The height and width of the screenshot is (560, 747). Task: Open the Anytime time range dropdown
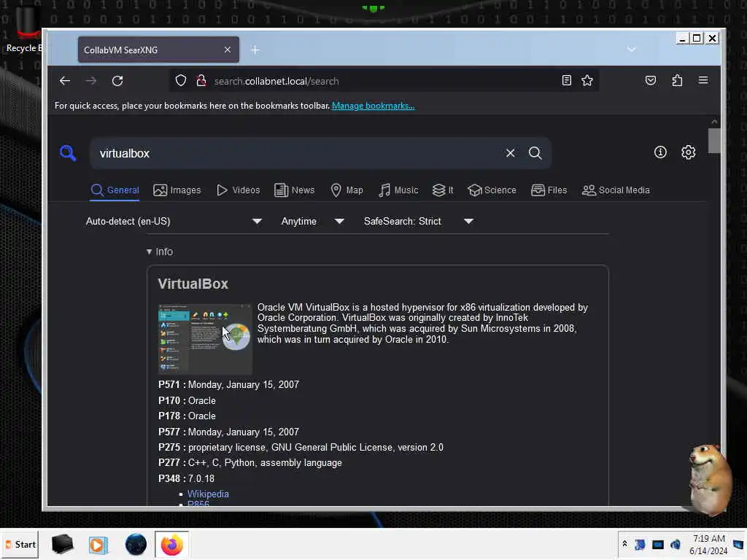coord(312,222)
